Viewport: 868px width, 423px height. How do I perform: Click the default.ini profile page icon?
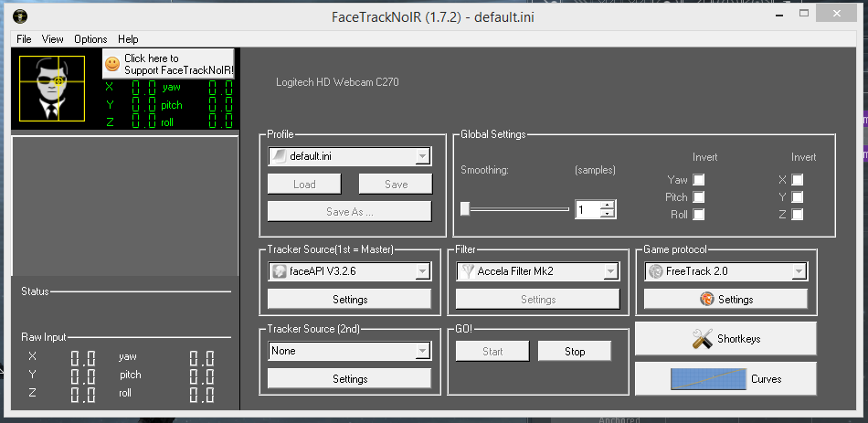point(279,156)
